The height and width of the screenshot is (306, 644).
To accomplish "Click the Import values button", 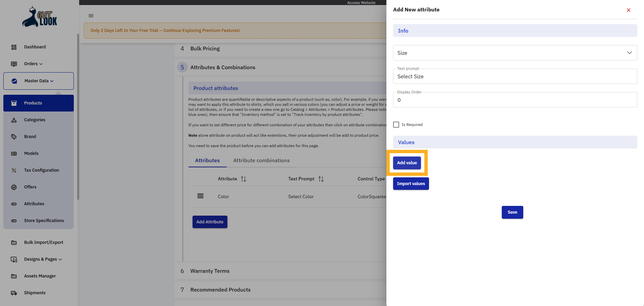I will 411,184.
